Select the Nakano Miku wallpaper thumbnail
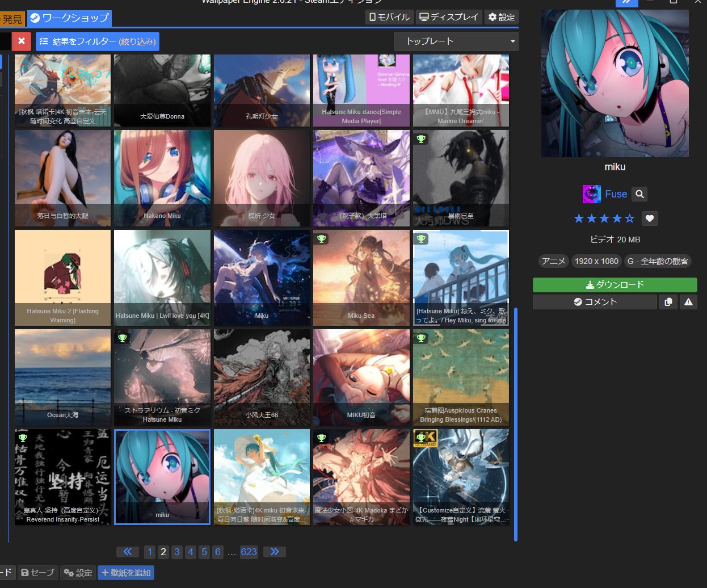Viewport: 707px width, 588px height. pos(162,178)
